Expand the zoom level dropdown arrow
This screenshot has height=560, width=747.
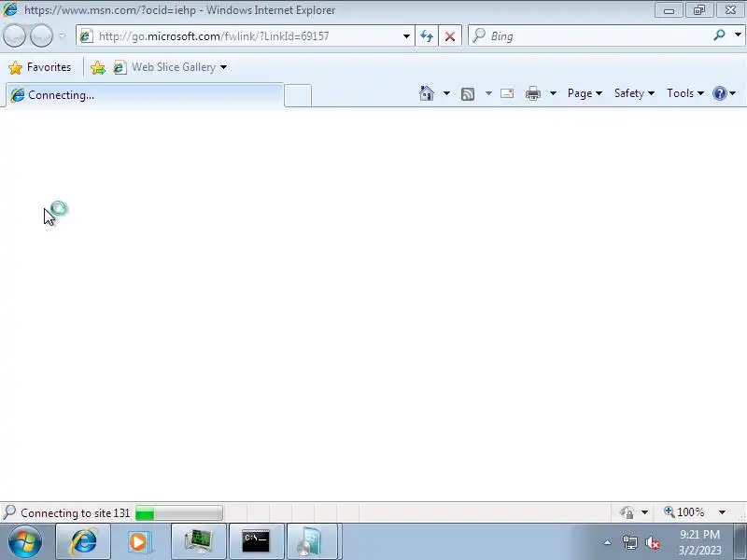click(x=722, y=512)
